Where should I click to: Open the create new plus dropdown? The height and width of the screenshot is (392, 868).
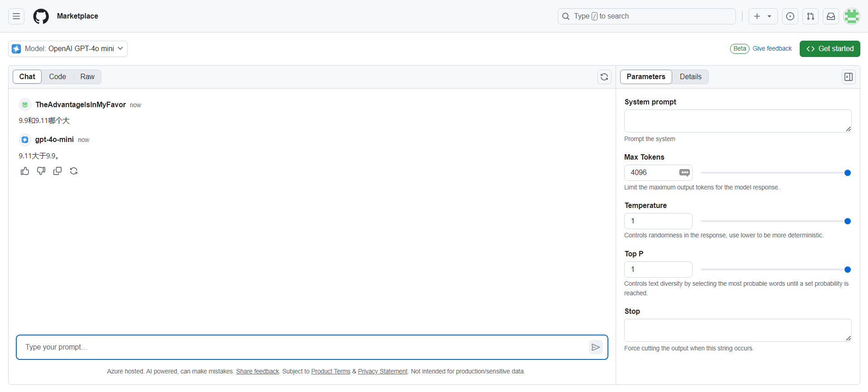(x=763, y=16)
